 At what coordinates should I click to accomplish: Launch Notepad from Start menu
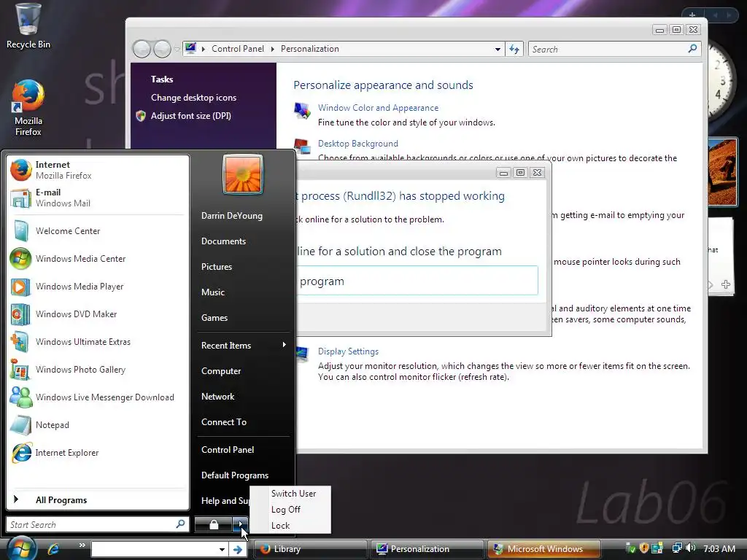pyautogui.click(x=98, y=425)
